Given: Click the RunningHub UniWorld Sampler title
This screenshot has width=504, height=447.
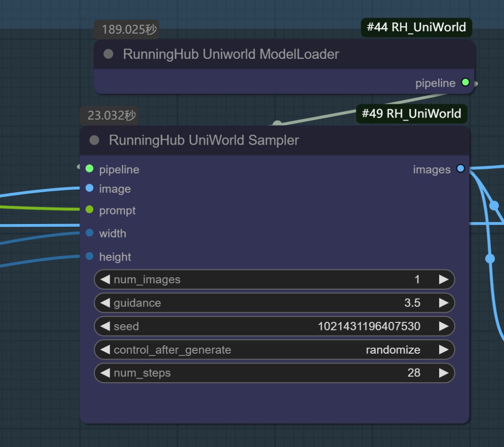Looking at the screenshot, I should 204,140.
